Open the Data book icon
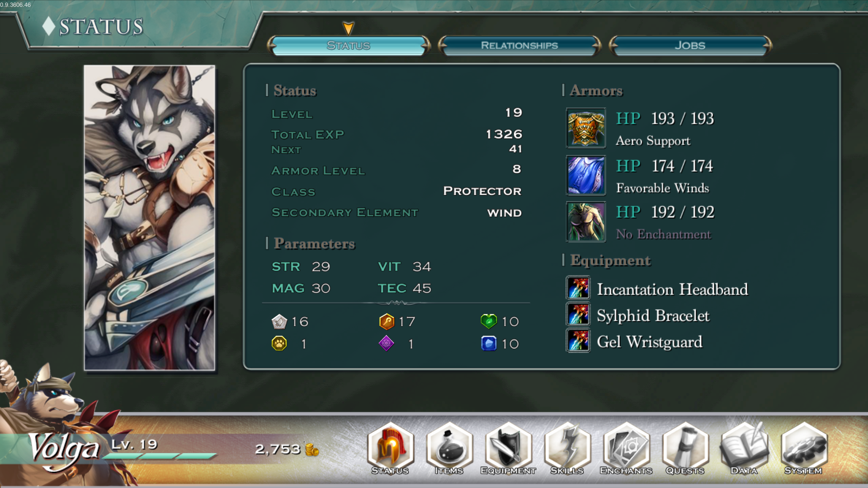Screen dimensions: 868x488 pyautogui.click(x=744, y=448)
